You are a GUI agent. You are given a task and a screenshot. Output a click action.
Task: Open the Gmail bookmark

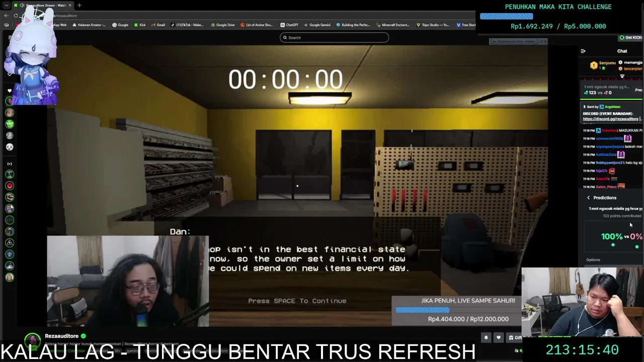(158, 25)
